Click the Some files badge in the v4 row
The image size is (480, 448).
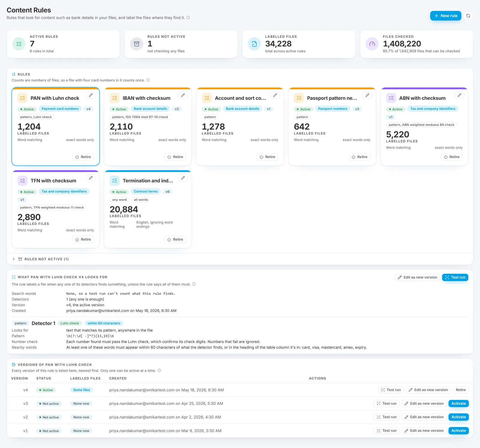(x=82, y=390)
